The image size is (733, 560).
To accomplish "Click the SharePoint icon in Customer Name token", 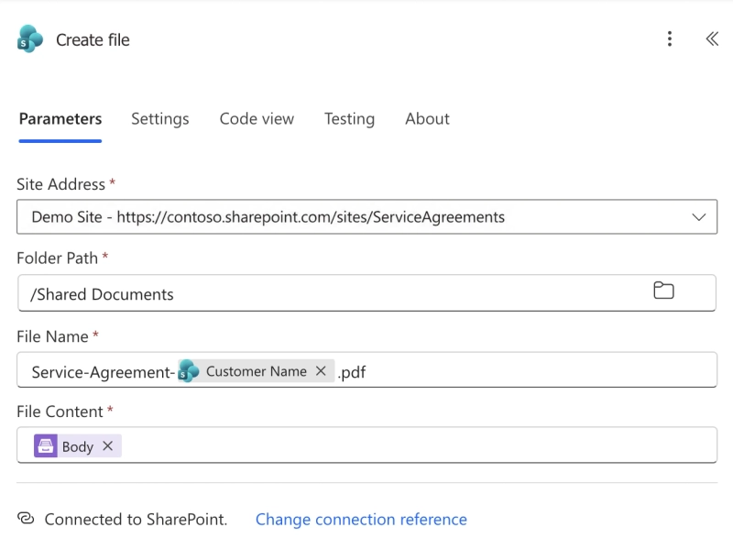I will pos(189,371).
